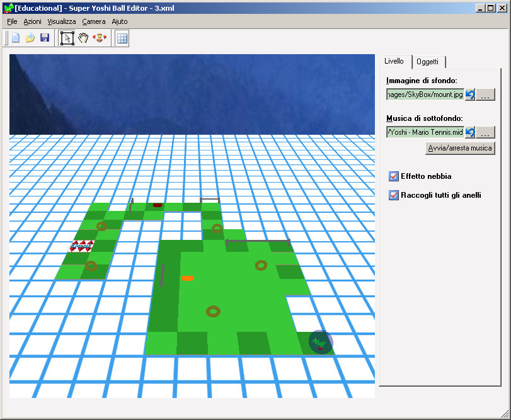Choose the rotate camera tool

click(100, 38)
